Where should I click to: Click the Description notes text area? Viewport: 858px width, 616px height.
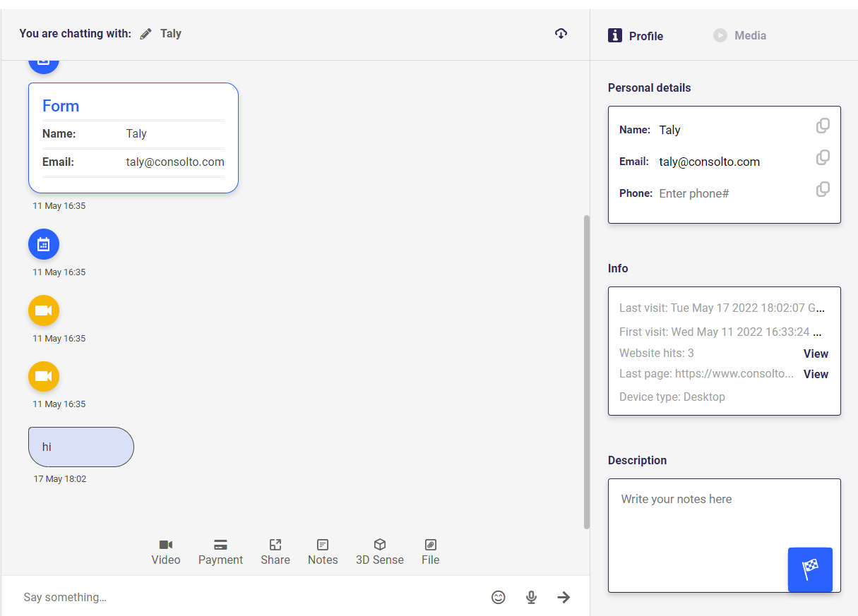725,536
